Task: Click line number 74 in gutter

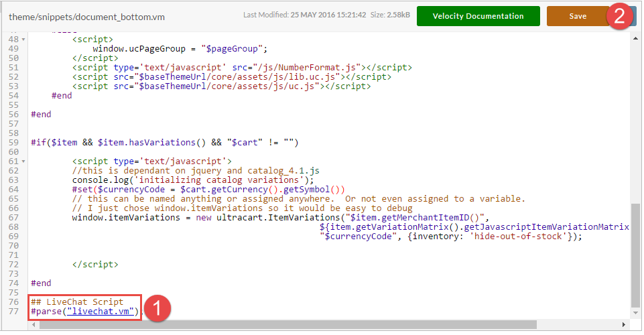Action: [13, 283]
